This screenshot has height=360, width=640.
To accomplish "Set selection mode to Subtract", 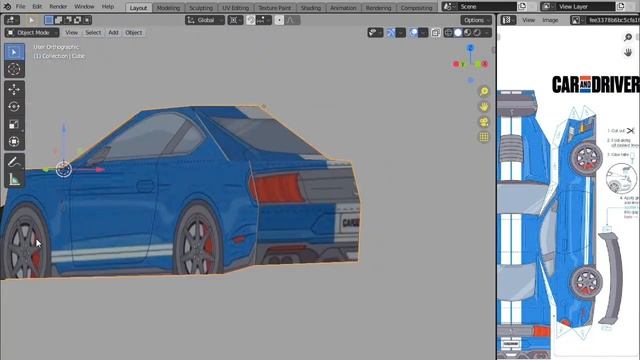I will [x=68, y=20].
